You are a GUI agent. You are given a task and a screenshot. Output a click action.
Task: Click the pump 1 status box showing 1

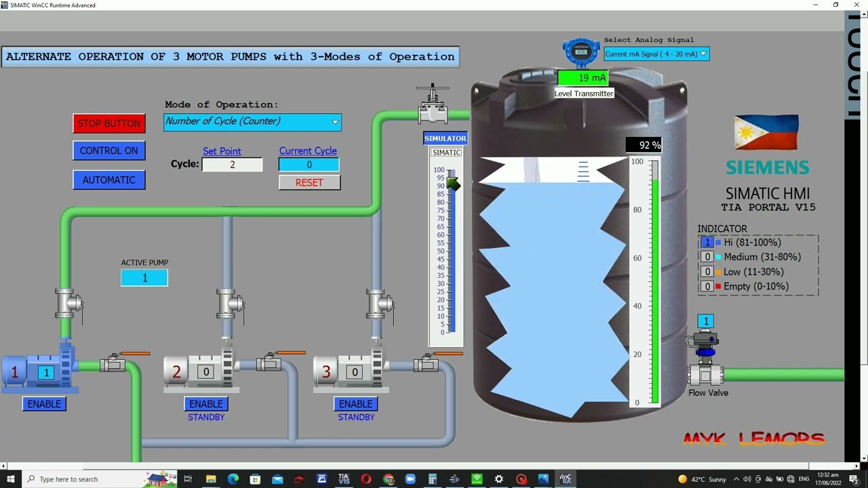[x=46, y=372]
